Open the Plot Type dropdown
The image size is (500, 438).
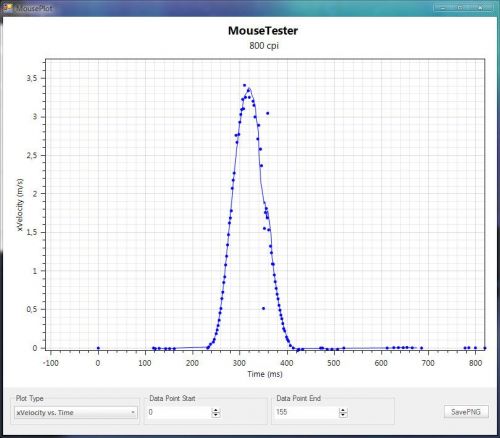pyautogui.click(x=76, y=412)
